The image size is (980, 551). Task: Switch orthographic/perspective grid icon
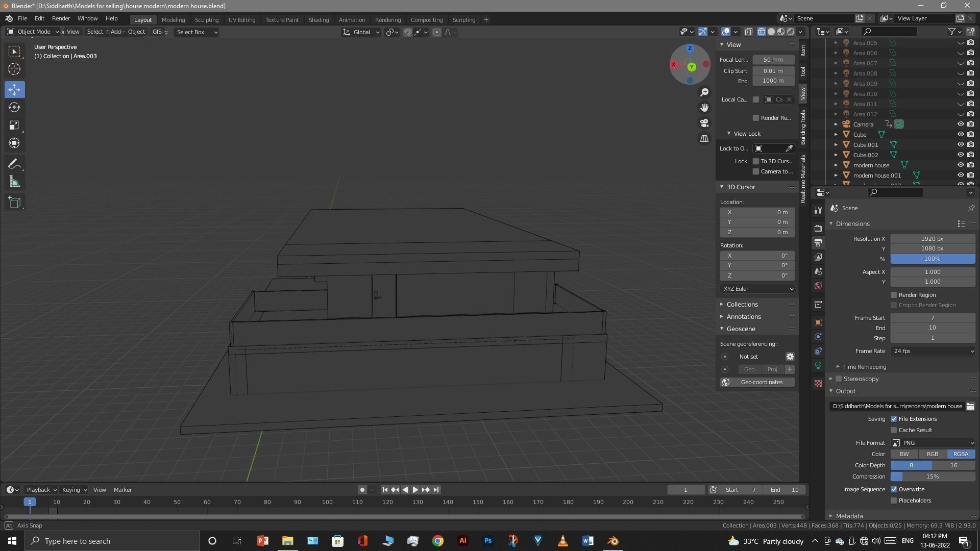click(704, 138)
